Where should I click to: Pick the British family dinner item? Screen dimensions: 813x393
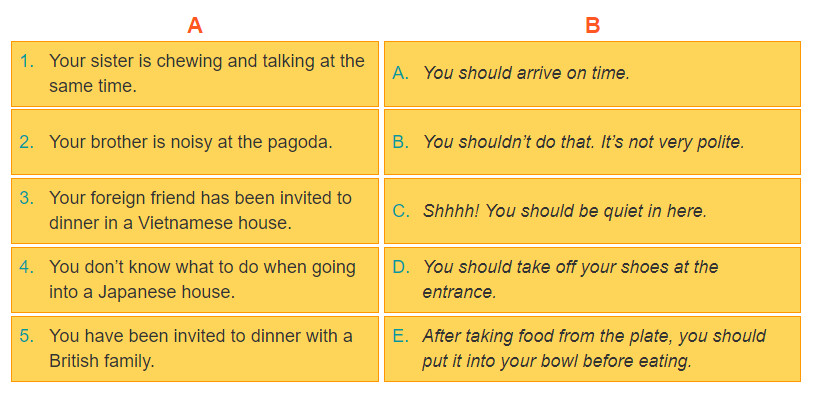point(195,348)
